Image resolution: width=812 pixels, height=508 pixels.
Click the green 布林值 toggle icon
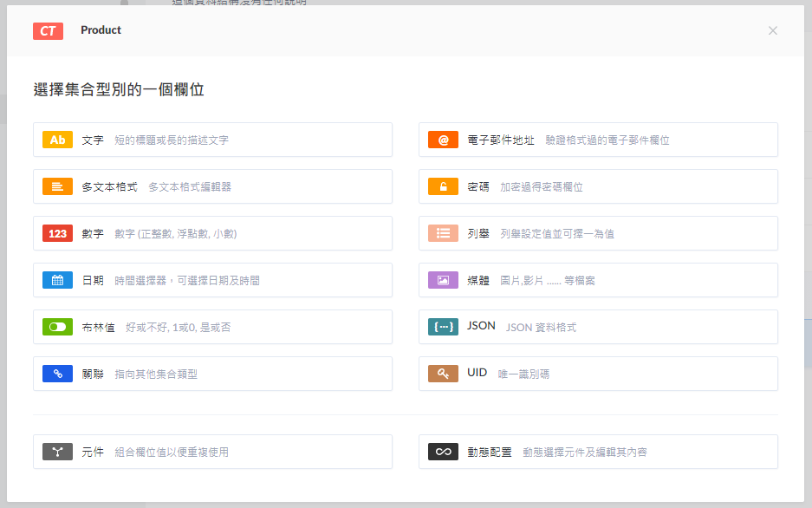pos(57,327)
